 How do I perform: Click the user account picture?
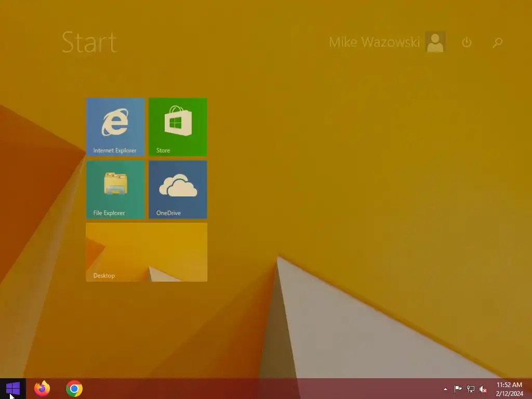coord(435,42)
